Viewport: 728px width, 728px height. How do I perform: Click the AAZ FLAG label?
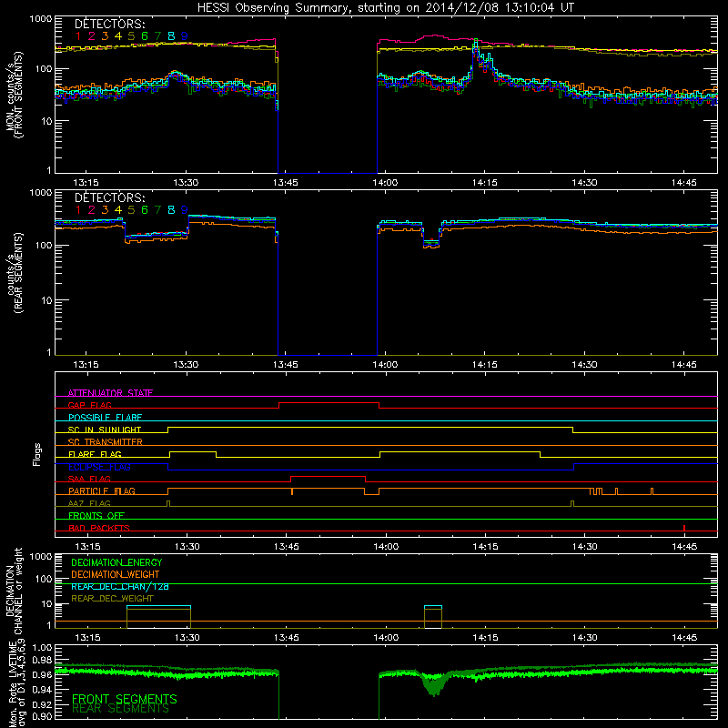pos(89,503)
